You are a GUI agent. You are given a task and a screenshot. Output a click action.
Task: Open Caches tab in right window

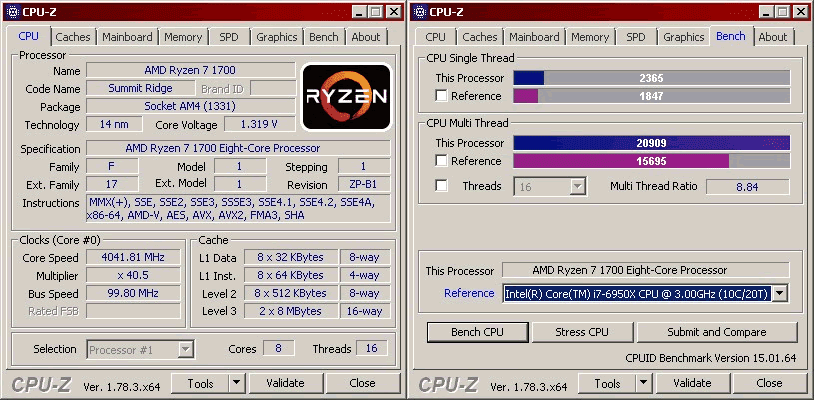(480, 37)
